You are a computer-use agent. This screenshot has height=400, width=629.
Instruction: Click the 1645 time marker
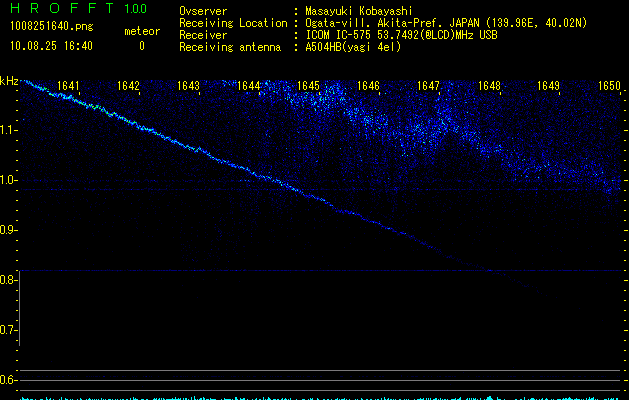pyautogui.click(x=308, y=86)
